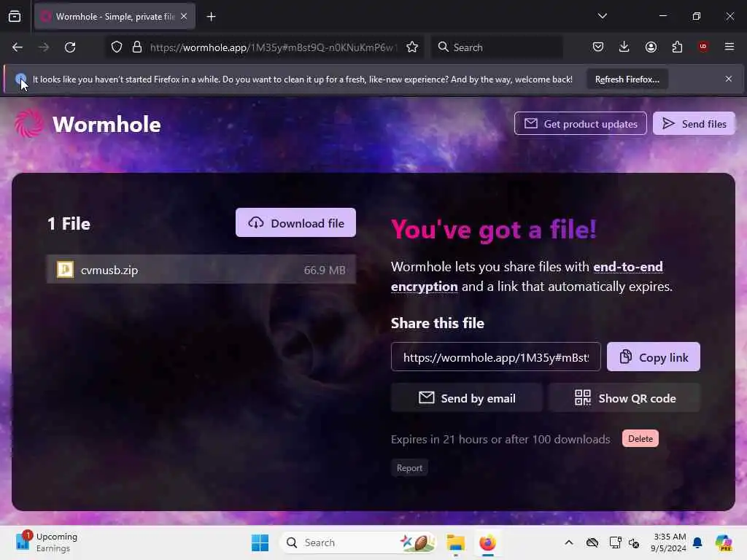The width and height of the screenshot is (747, 560).
Task: Click the share link URL field
Action: (496, 357)
